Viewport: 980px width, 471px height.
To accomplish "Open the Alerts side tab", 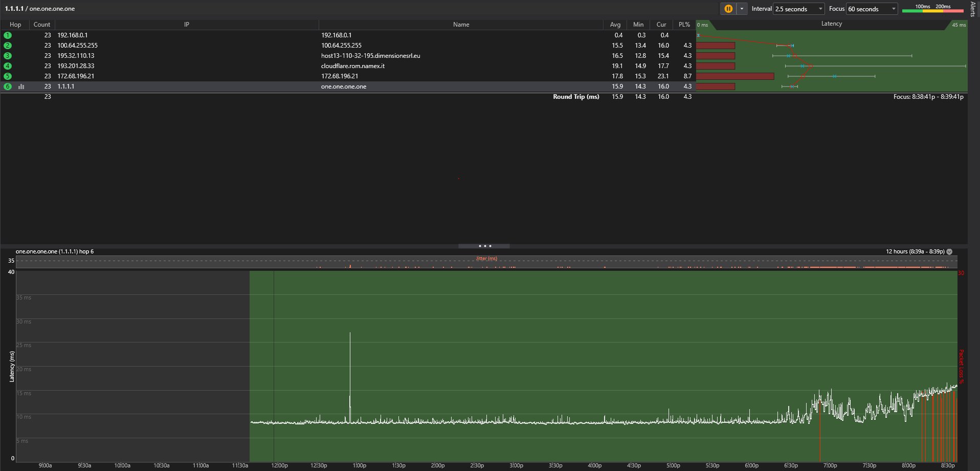I will 973,9.
